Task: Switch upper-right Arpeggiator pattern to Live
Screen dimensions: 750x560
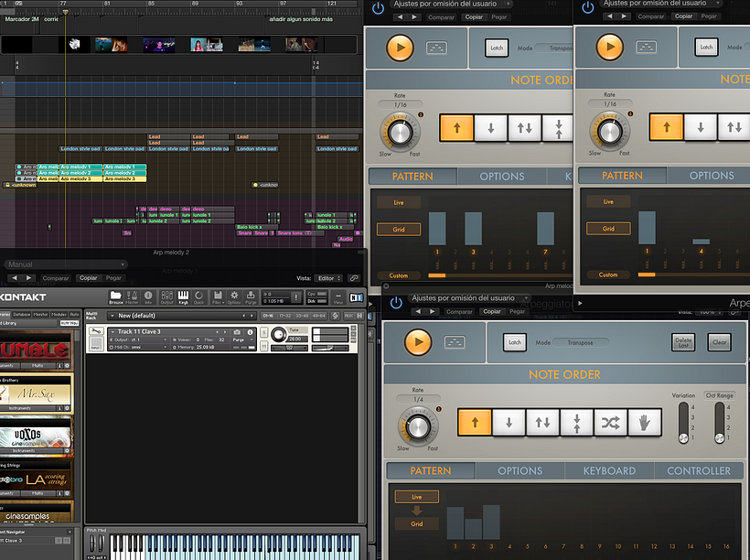Action: [608, 201]
